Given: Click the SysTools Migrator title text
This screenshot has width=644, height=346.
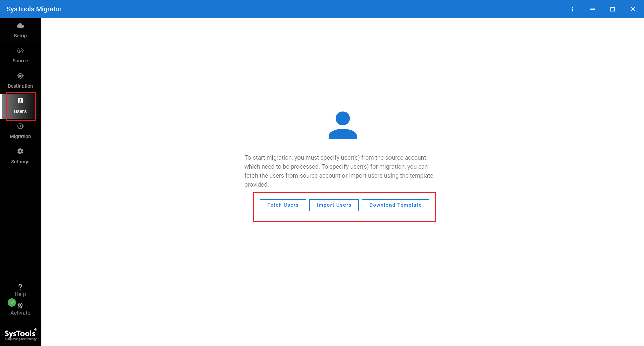Looking at the screenshot, I should [34, 9].
